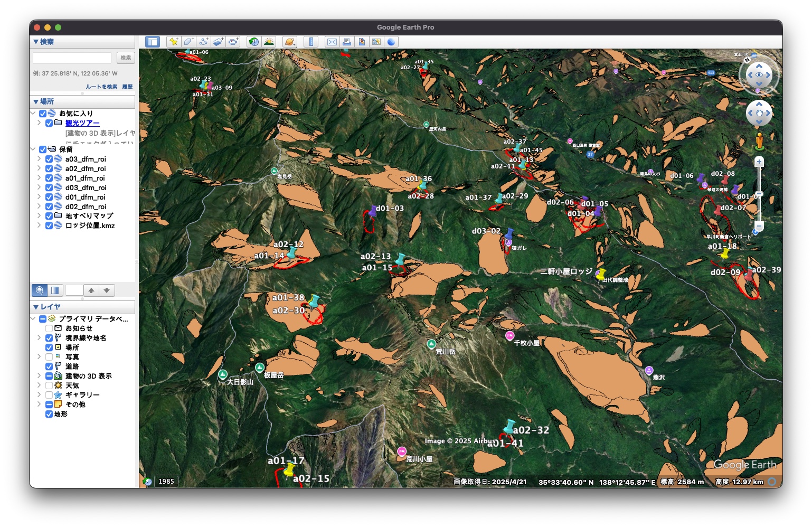Select the Add Polygon tool
812x527 pixels.
[x=188, y=42]
